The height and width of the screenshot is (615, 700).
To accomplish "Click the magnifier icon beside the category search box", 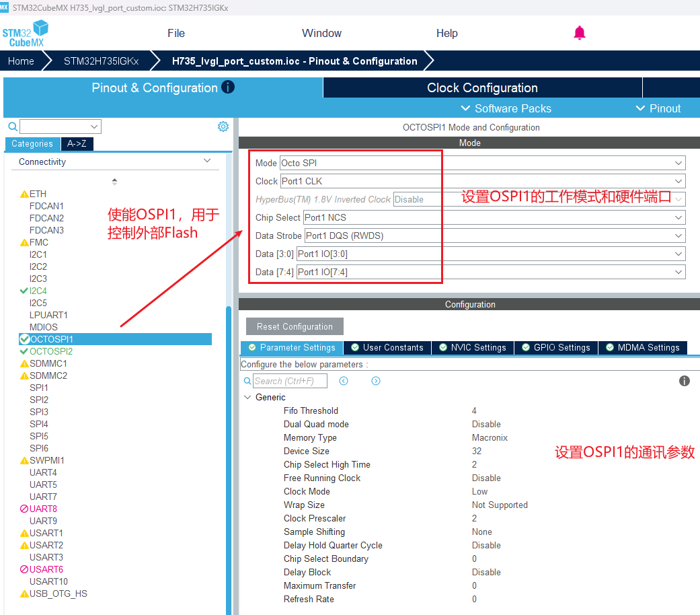I will tap(13, 127).
